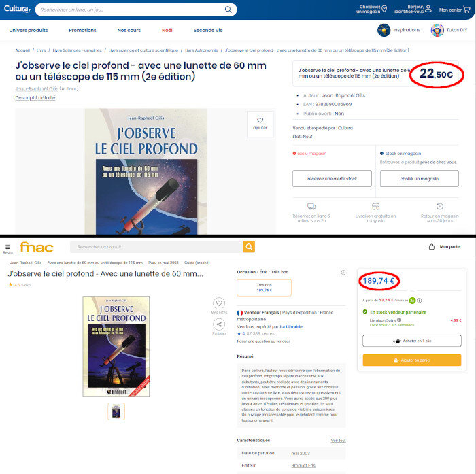Click the info icon beside Occasion État
Image resolution: width=476 pixels, height=474 pixels.
343,273
